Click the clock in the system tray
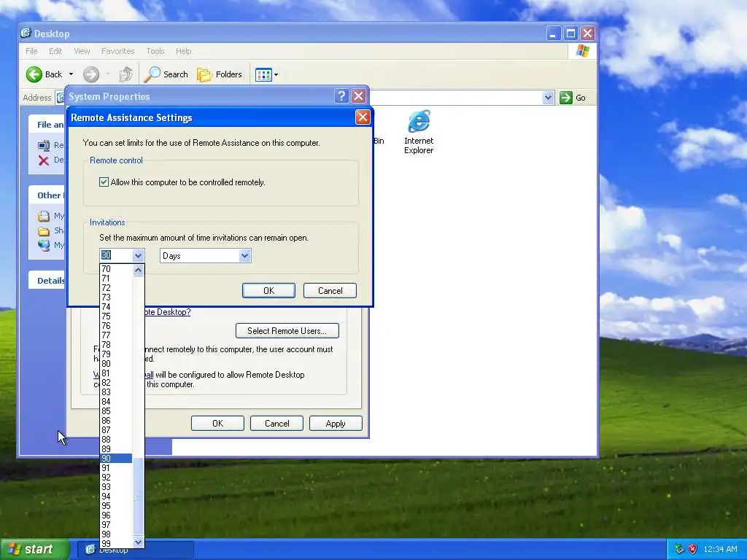 [720, 550]
